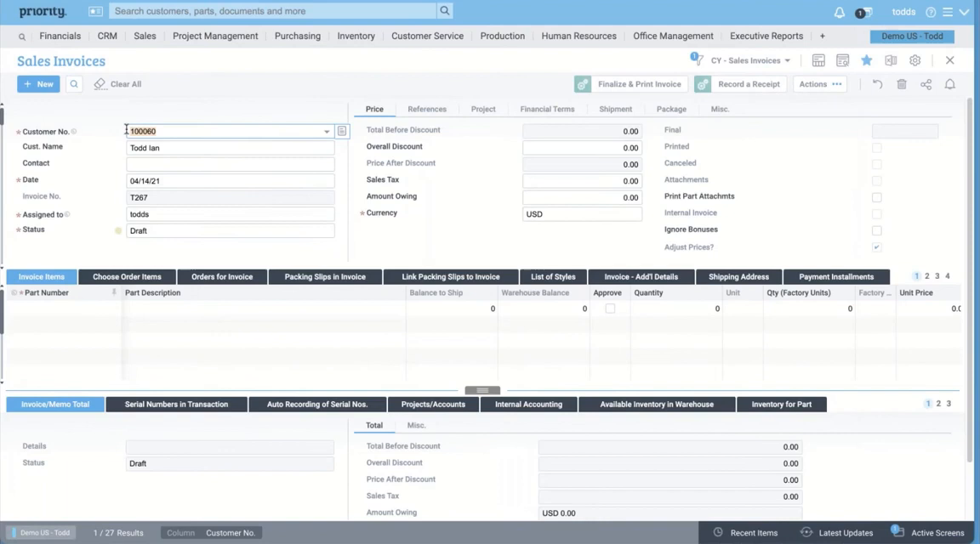This screenshot has height=544, width=980.
Task: Click the Misc. tab in totals panel
Action: [416, 425]
